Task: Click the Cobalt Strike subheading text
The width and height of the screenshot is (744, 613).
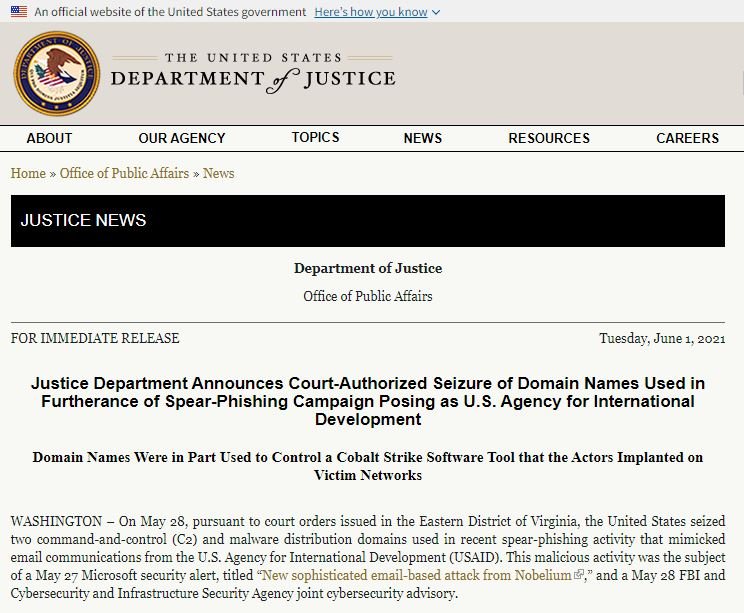Action: point(368,466)
